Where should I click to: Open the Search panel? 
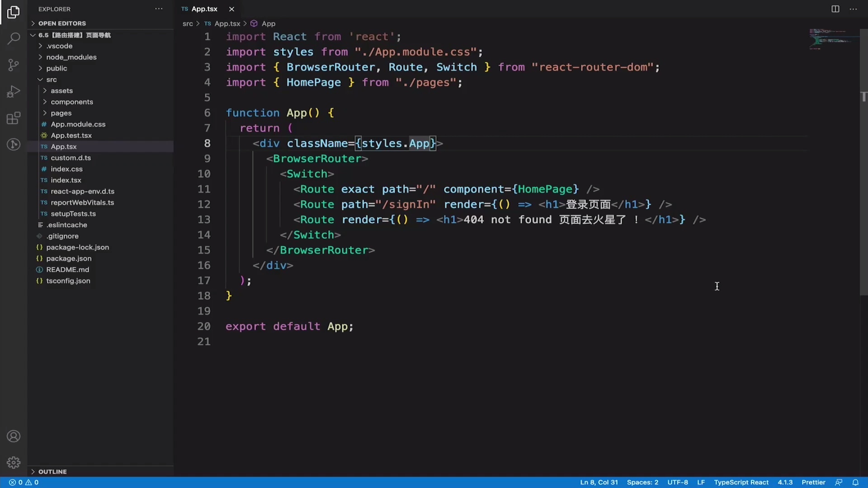pyautogui.click(x=14, y=38)
